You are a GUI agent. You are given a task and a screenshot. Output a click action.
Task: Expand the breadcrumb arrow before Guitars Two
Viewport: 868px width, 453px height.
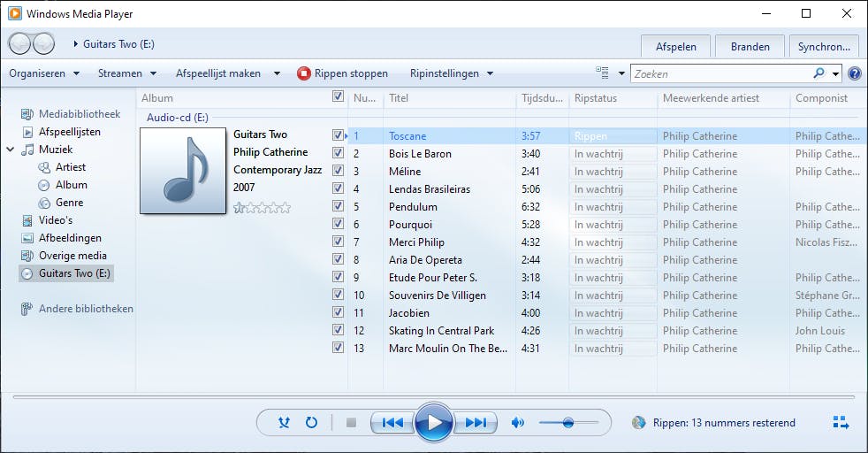point(76,43)
